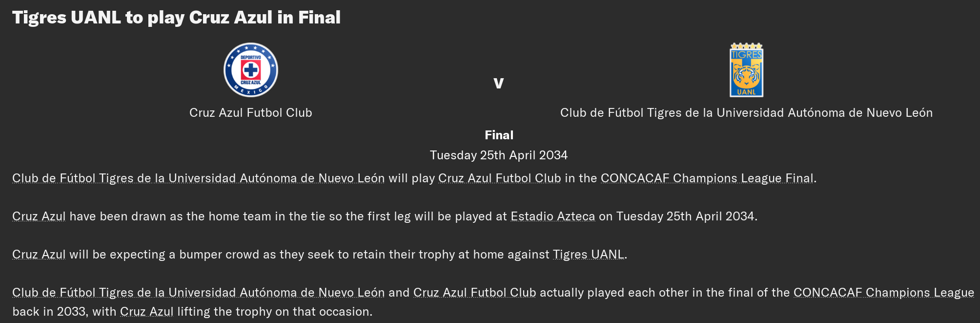Viewport: 980px width, 323px height.
Task: Select Tigres full name link in first paragraph
Action: click(x=199, y=178)
